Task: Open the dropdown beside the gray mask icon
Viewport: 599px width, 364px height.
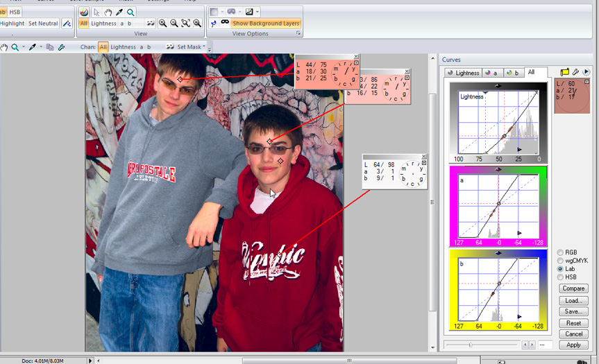Action: pos(239,12)
